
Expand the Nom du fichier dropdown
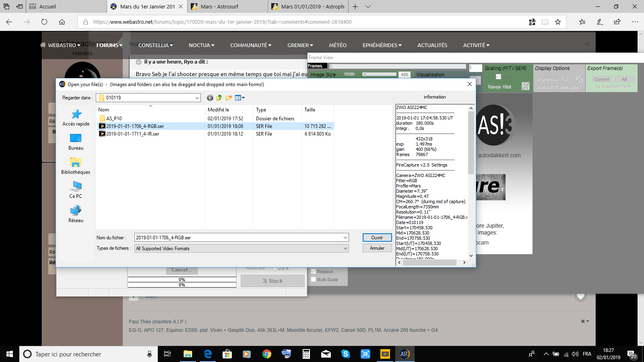[x=345, y=238]
